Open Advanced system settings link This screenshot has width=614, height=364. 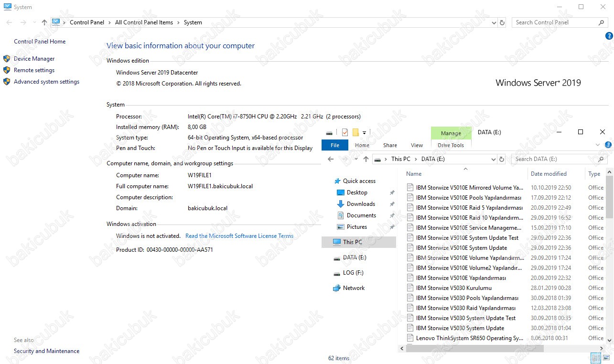46,82
